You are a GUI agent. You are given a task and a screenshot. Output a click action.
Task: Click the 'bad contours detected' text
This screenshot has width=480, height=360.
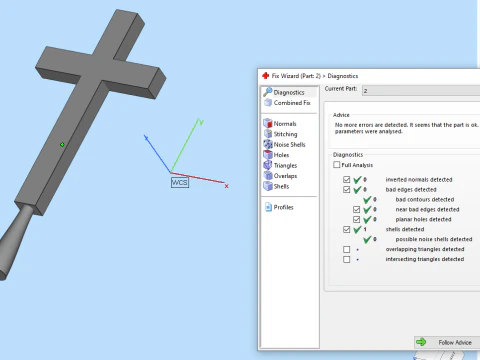click(x=425, y=199)
